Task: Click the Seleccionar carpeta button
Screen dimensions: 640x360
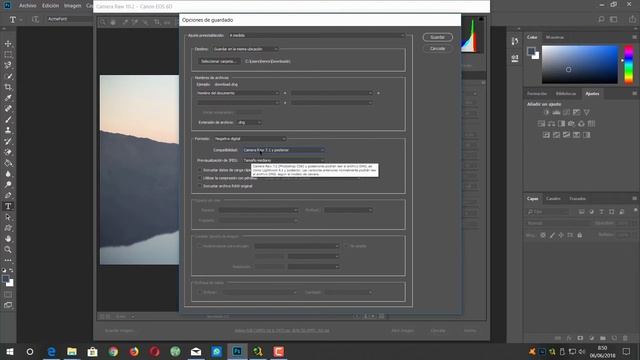Action: (219, 61)
